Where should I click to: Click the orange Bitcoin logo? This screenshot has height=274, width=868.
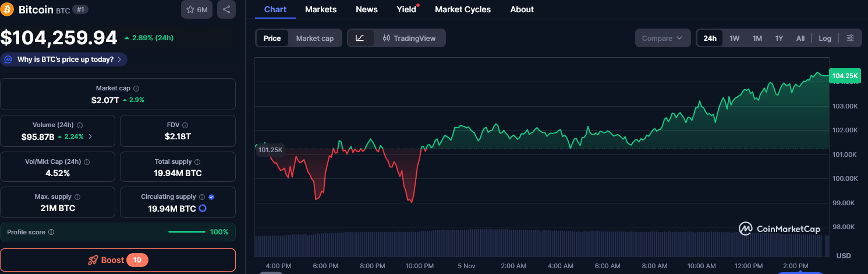point(8,10)
